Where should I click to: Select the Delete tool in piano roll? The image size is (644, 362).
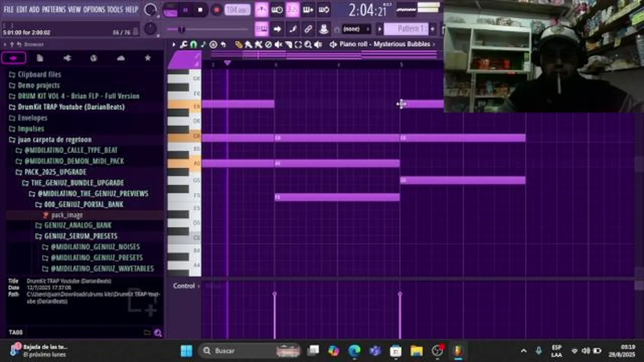(268, 45)
